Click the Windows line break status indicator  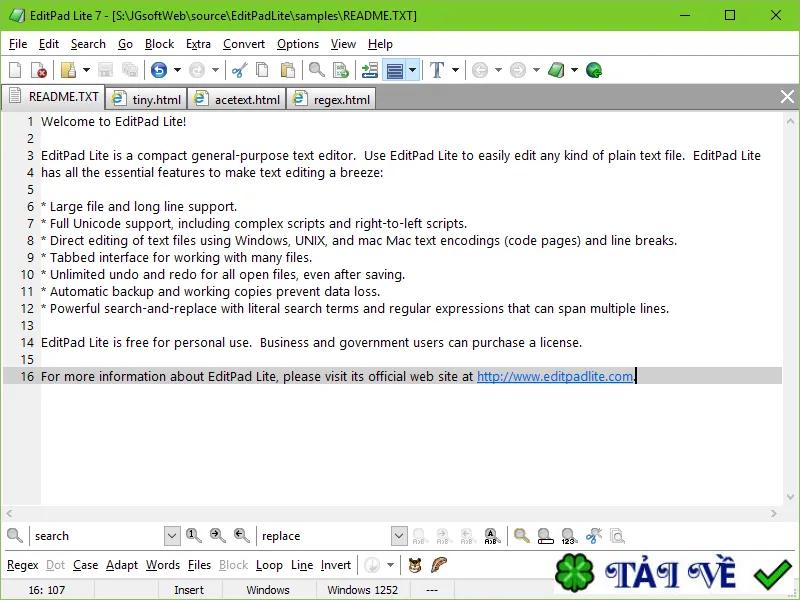click(x=268, y=590)
